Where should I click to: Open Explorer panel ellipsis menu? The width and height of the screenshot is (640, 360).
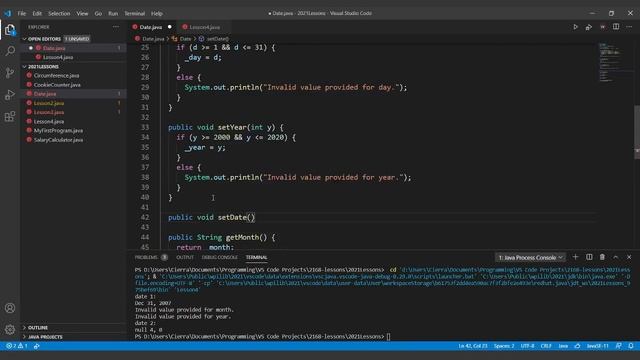(116, 27)
